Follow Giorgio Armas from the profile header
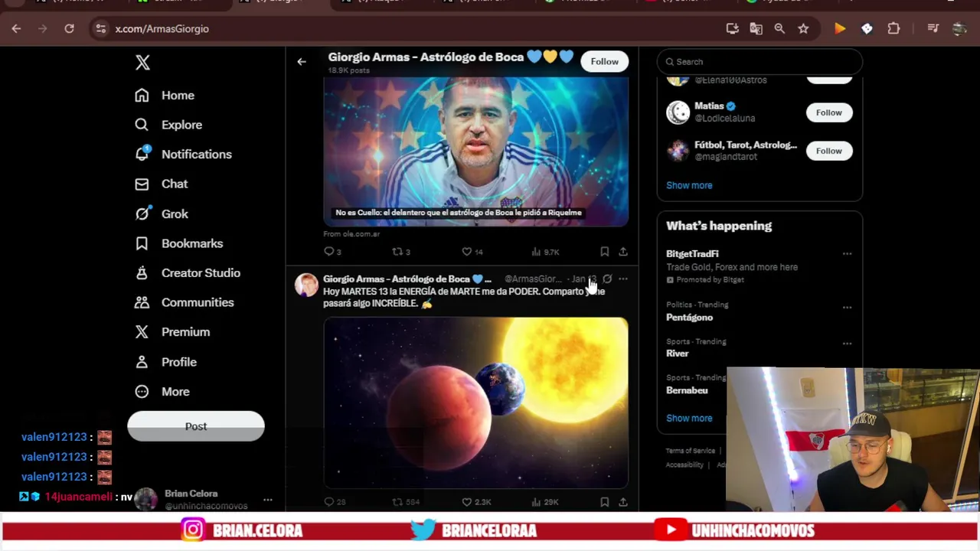Screen dimensions: 980x551 click(604, 61)
